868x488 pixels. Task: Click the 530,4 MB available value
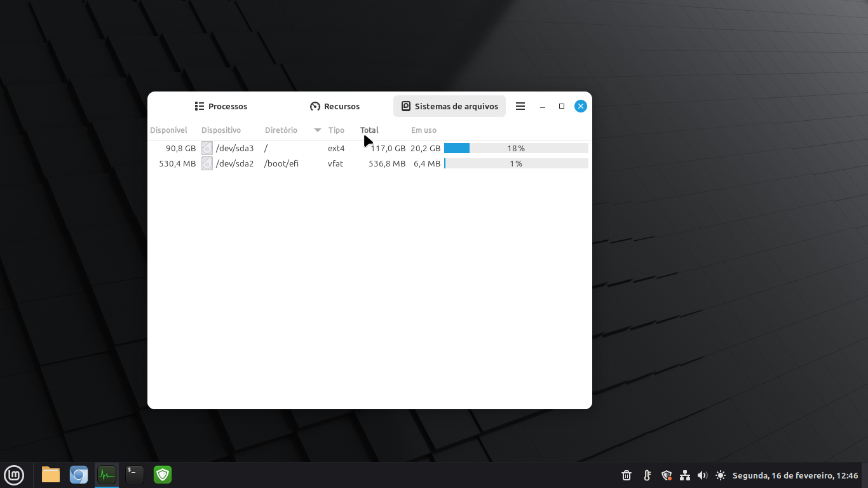coord(177,163)
